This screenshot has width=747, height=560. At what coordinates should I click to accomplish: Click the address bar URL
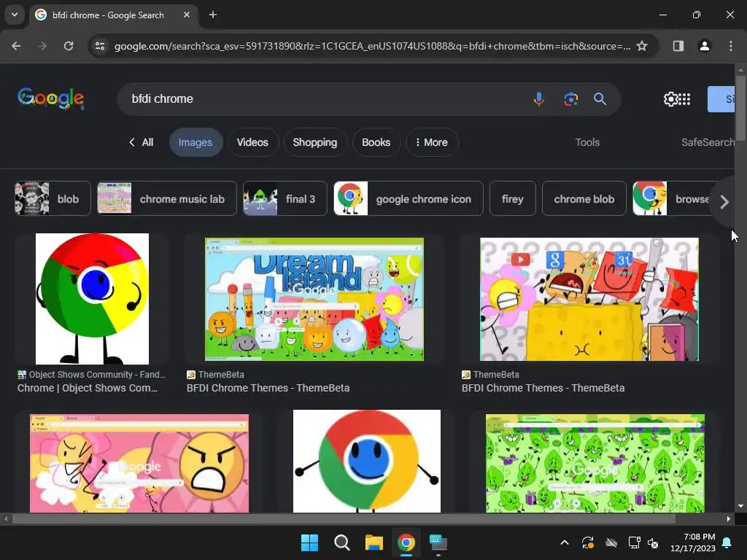coord(372,46)
